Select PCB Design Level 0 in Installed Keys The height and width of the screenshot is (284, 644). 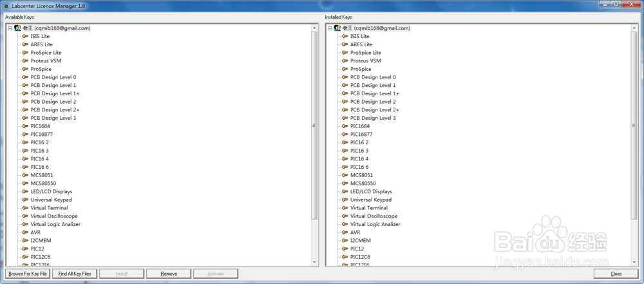click(373, 77)
